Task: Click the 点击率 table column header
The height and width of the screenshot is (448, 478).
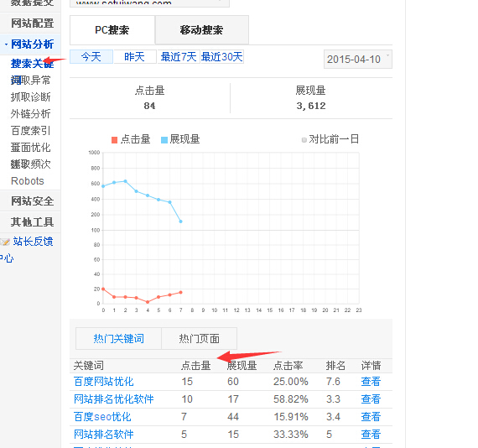Action: coord(288,365)
